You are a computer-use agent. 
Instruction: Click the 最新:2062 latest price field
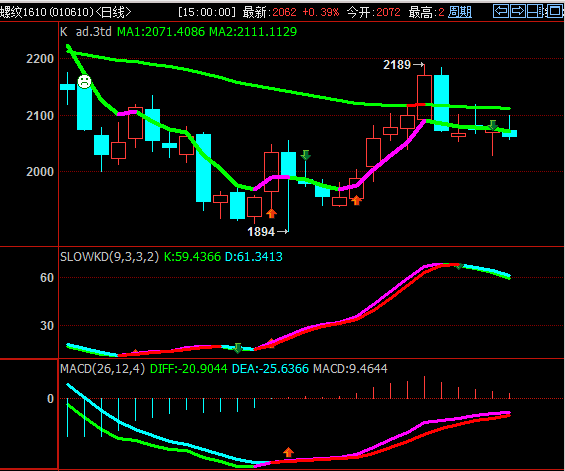tap(269, 12)
